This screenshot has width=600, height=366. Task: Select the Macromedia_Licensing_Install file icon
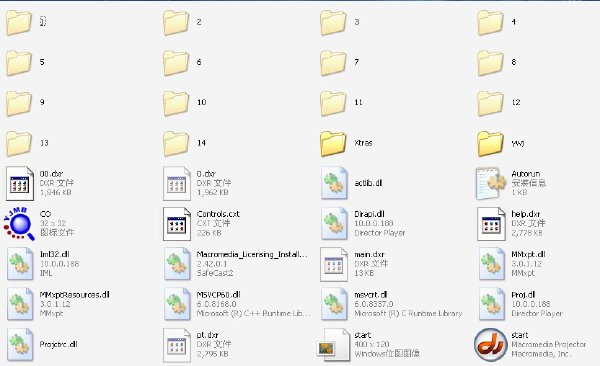178,264
